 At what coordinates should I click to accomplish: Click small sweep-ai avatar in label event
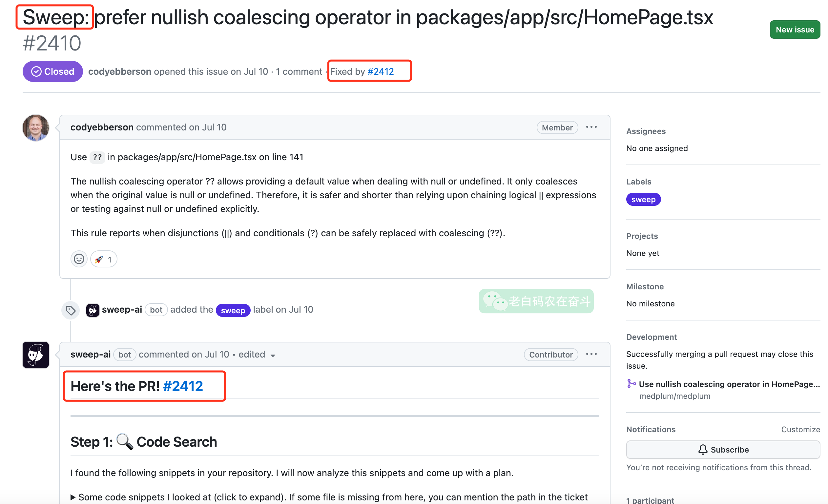coord(93,310)
